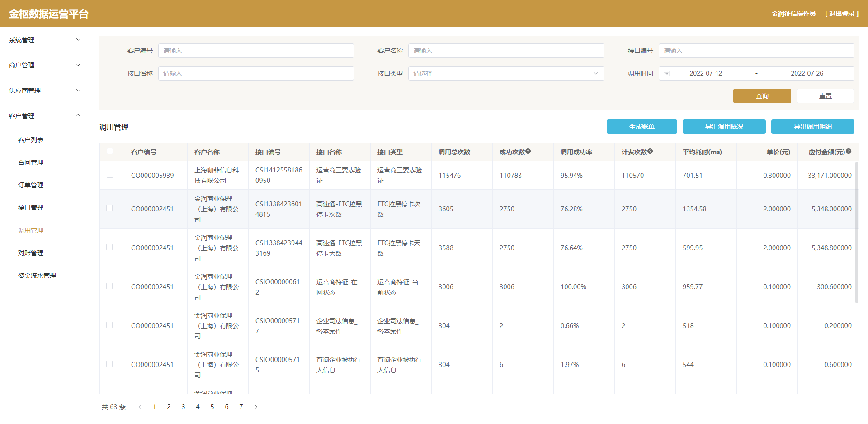The height and width of the screenshot is (424, 868).
Task: Click the 重置 reset button
Action: (x=826, y=96)
